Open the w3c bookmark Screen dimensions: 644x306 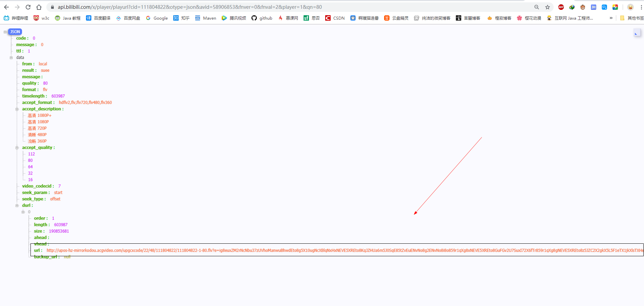(41, 18)
